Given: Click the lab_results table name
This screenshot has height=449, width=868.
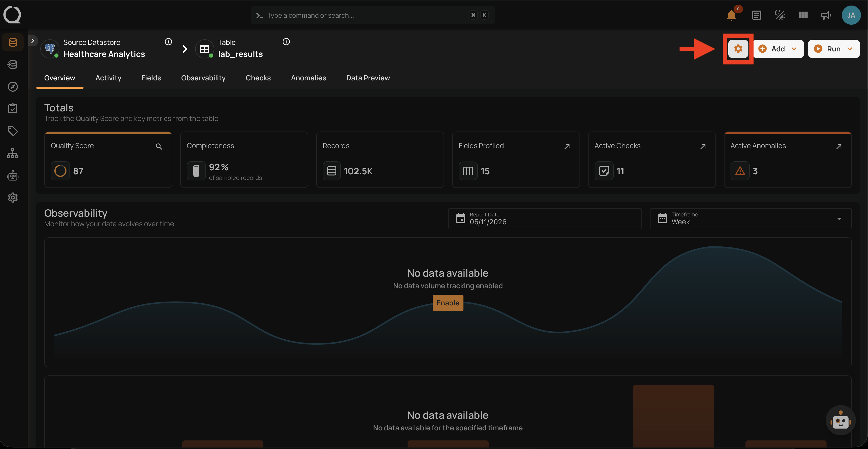Looking at the screenshot, I should click(x=240, y=54).
